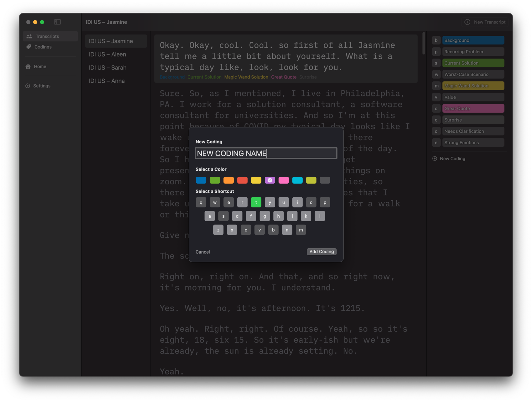Viewport: 532px width, 402px height.
Task: Apply the Great Quote coding
Action: [473, 109]
